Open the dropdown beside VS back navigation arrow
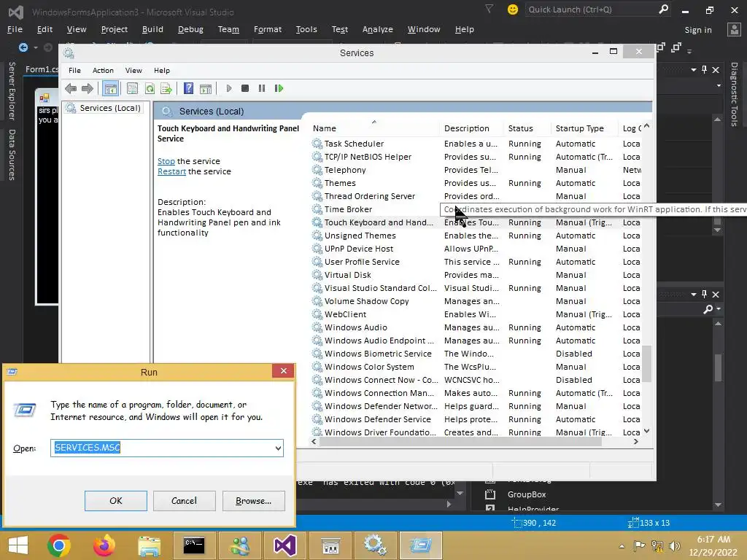 click(x=35, y=47)
